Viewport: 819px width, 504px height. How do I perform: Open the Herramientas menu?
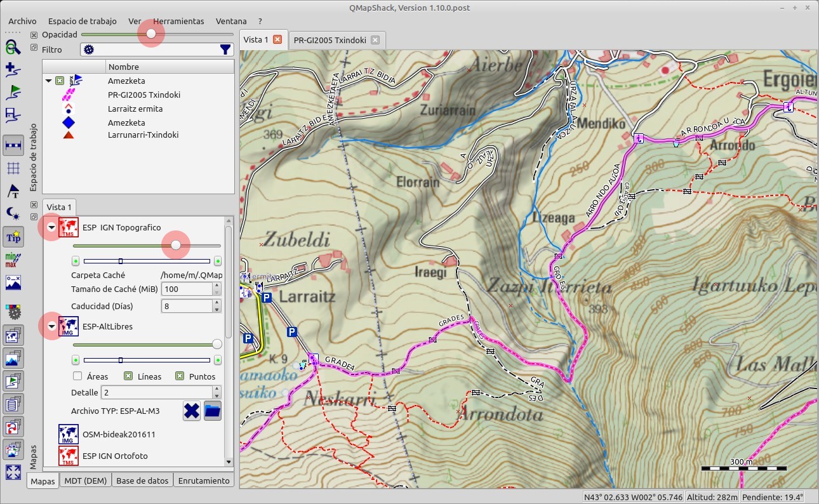pos(178,21)
